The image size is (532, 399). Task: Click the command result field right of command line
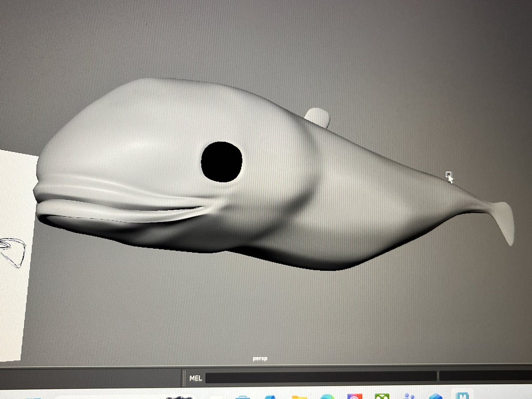(x=485, y=375)
